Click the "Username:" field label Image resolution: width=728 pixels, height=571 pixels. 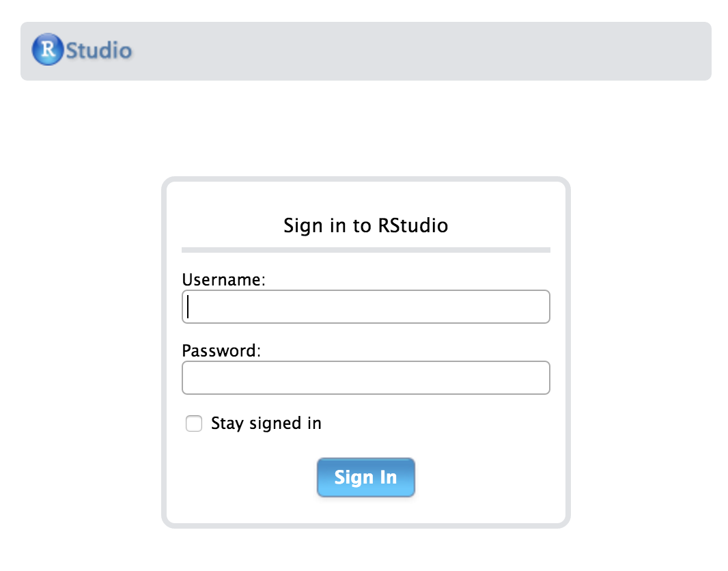click(x=223, y=279)
